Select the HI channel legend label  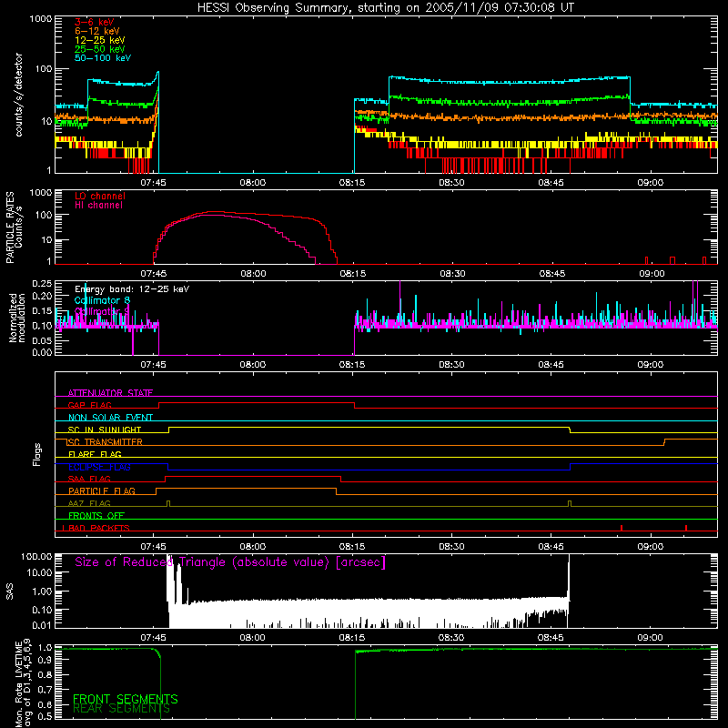click(99, 206)
